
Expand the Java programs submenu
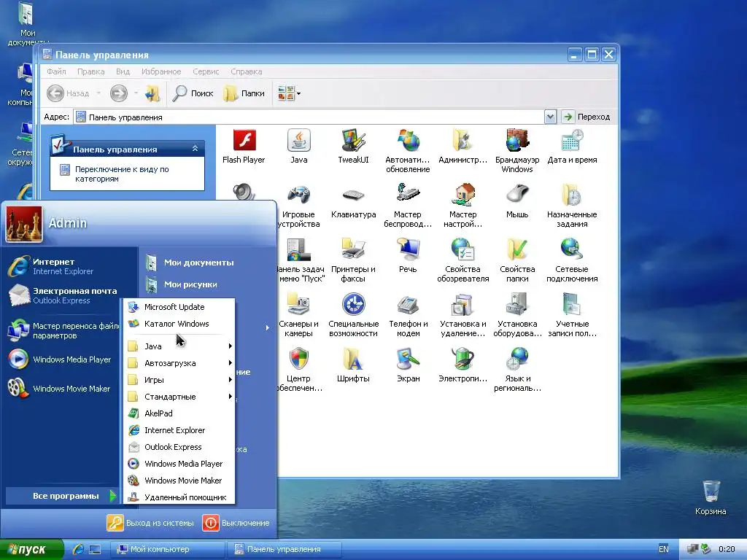[179, 346]
